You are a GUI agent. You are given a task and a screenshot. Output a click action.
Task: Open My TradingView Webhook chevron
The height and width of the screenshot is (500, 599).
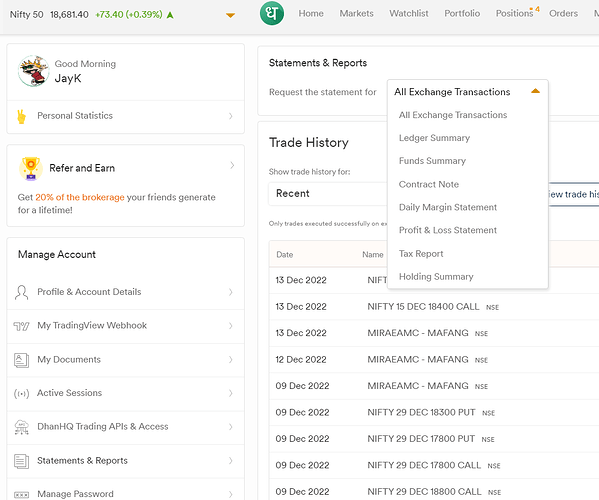pyautogui.click(x=231, y=326)
